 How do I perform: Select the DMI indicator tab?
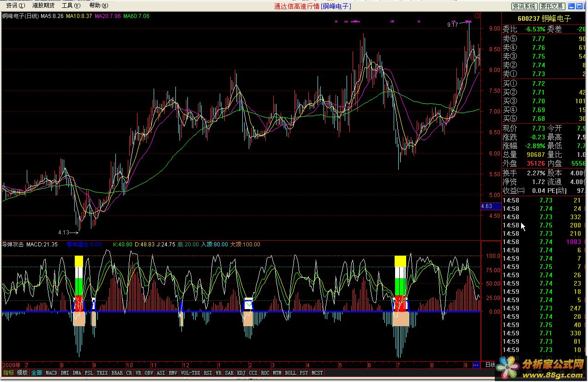(65, 373)
